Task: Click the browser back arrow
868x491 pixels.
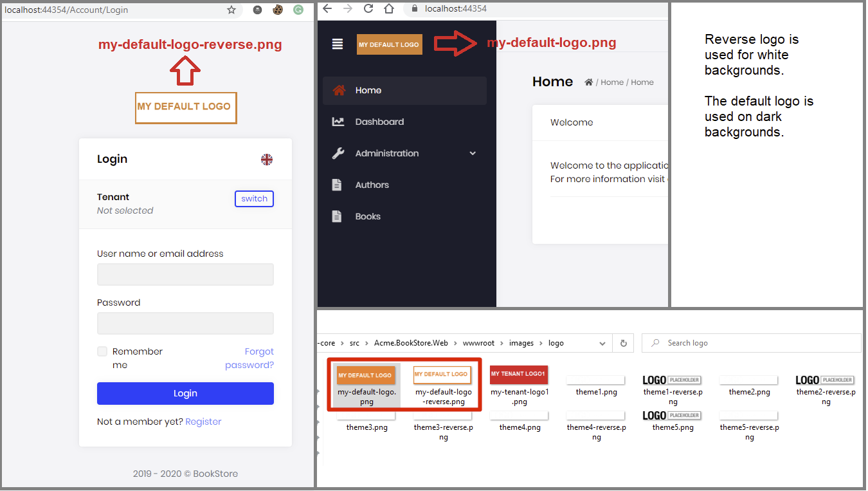Action: point(327,8)
